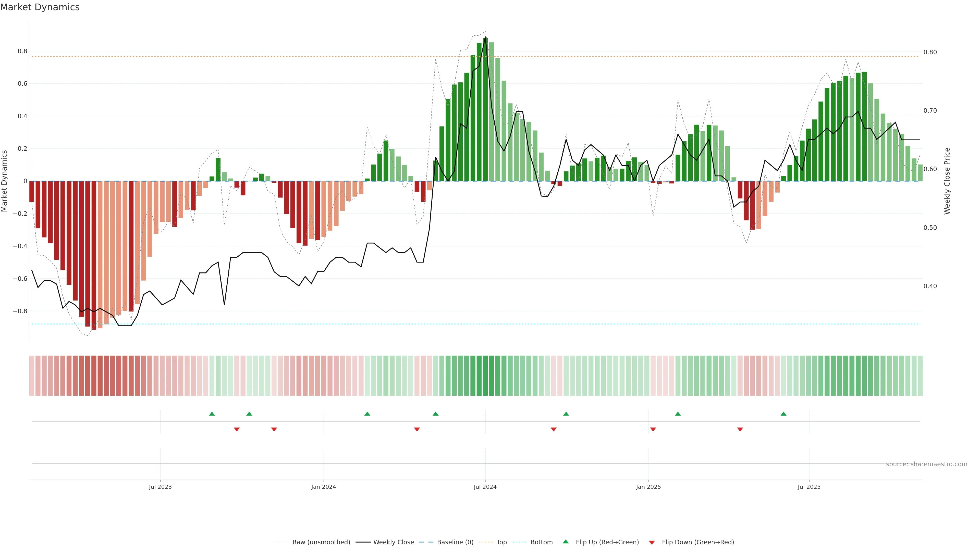Click the Market Dynamics chart title
Screen dimensions: 980x551
[x=40, y=7]
